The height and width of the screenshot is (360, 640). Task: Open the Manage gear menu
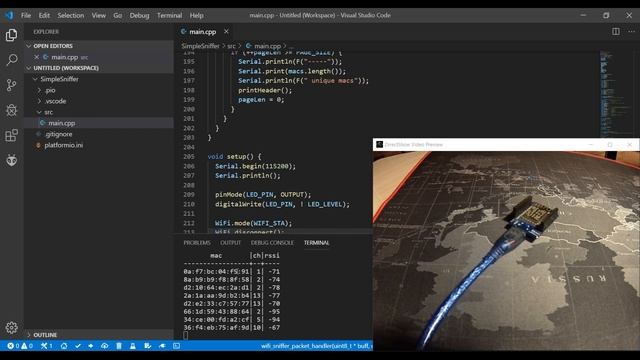[11, 327]
